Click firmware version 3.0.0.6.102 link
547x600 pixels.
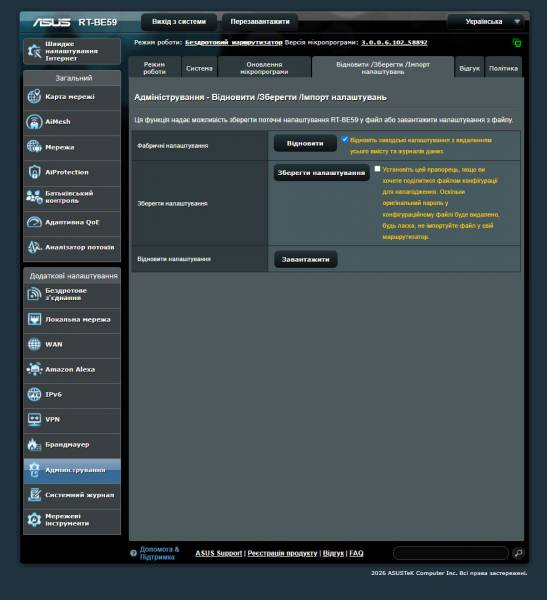pos(394,42)
